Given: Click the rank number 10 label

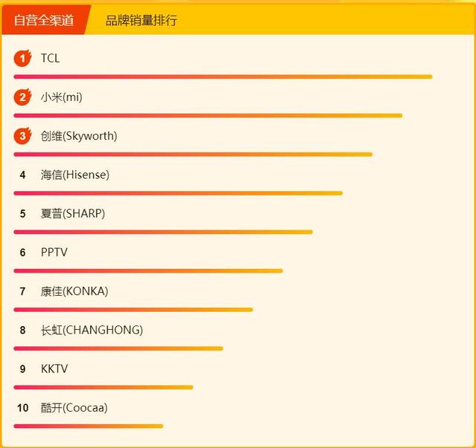Looking at the screenshot, I should 23,408.
